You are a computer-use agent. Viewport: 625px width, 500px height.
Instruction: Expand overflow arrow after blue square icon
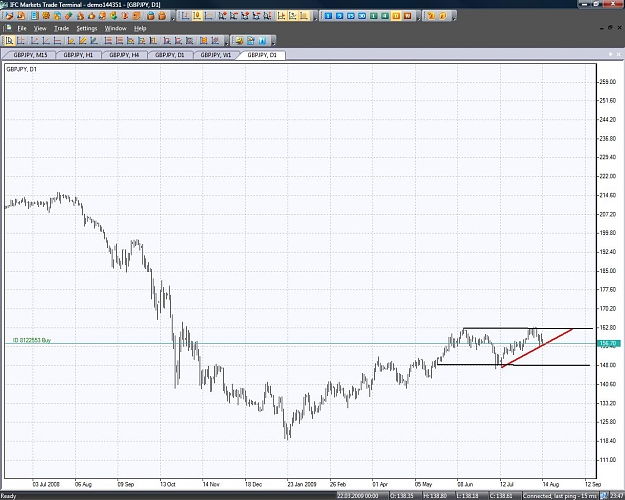pos(273,41)
